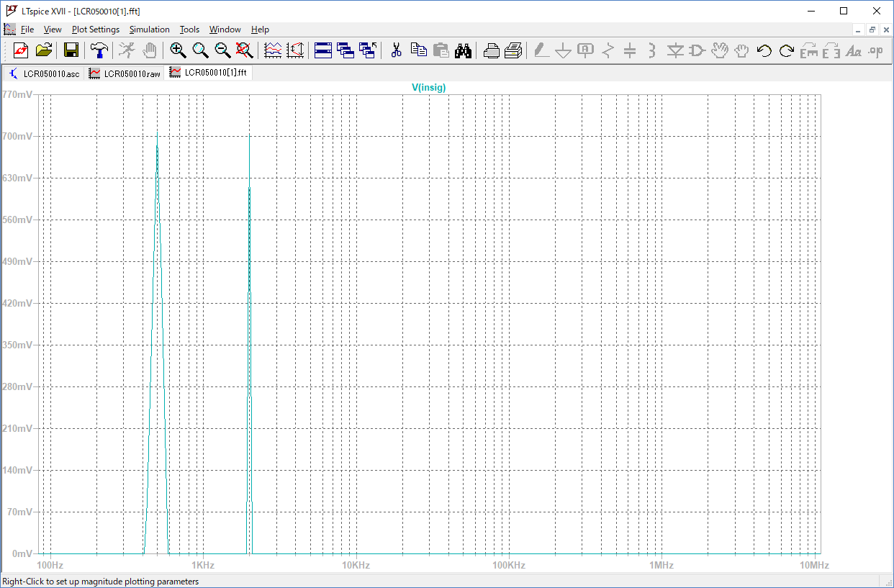Open the Simulation menu
This screenshot has height=588, width=894.
(x=149, y=30)
